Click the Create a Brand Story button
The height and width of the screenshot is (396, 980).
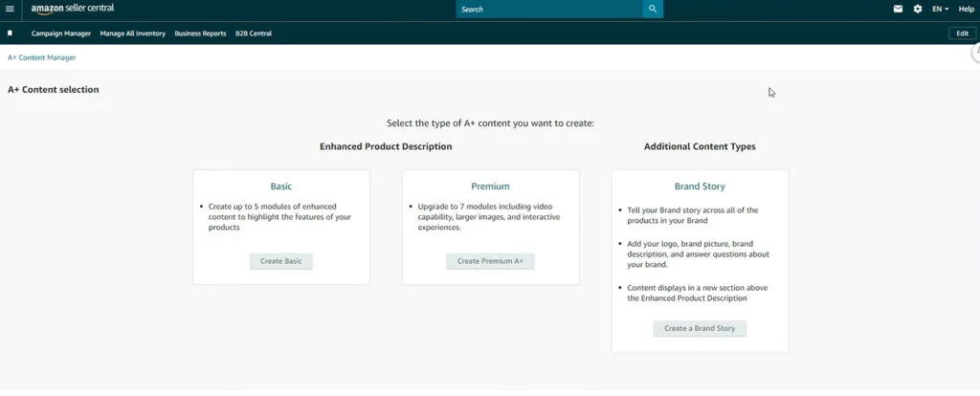(x=700, y=328)
